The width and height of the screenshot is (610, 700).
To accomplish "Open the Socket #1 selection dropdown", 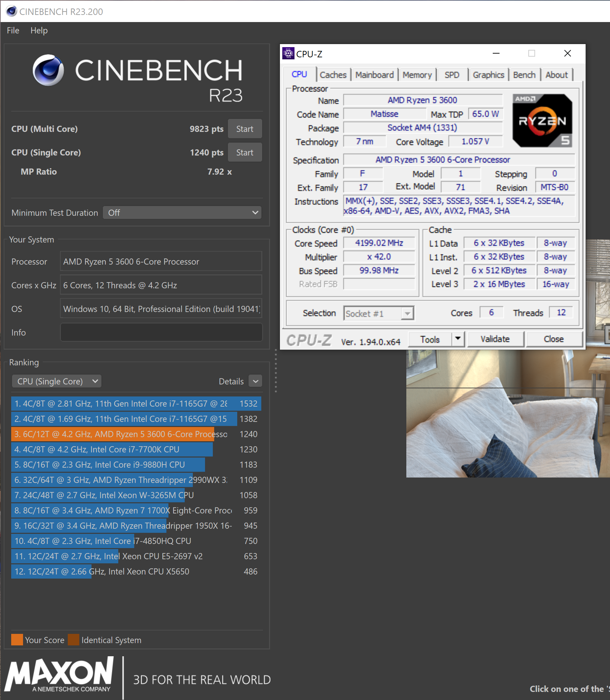I will (x=379, y=313).
